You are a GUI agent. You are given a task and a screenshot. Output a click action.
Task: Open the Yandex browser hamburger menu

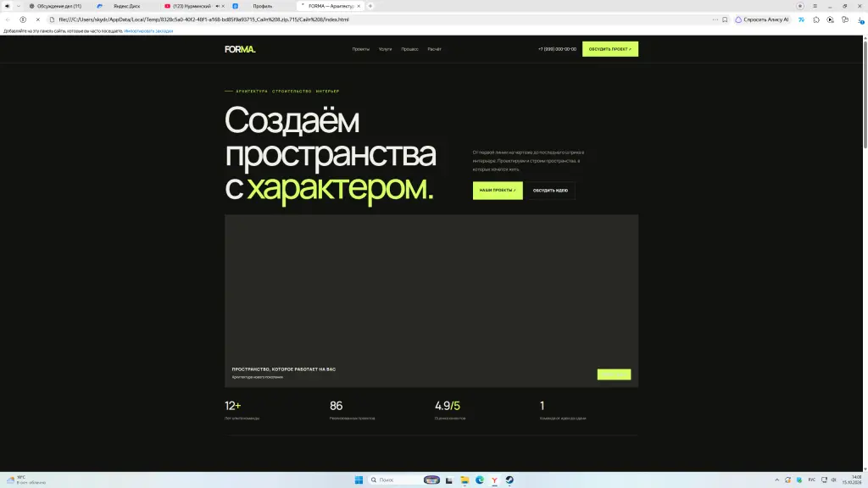[x=815, y=6]
